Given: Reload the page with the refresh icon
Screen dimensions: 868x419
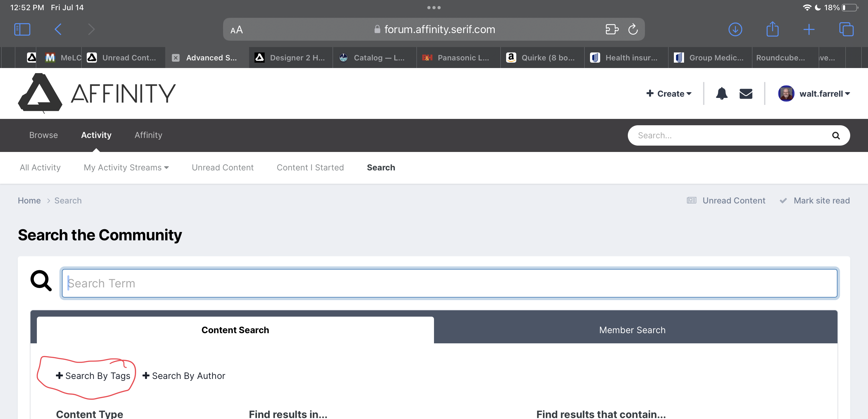Looking at the screenshot, I should coord(633,29).
